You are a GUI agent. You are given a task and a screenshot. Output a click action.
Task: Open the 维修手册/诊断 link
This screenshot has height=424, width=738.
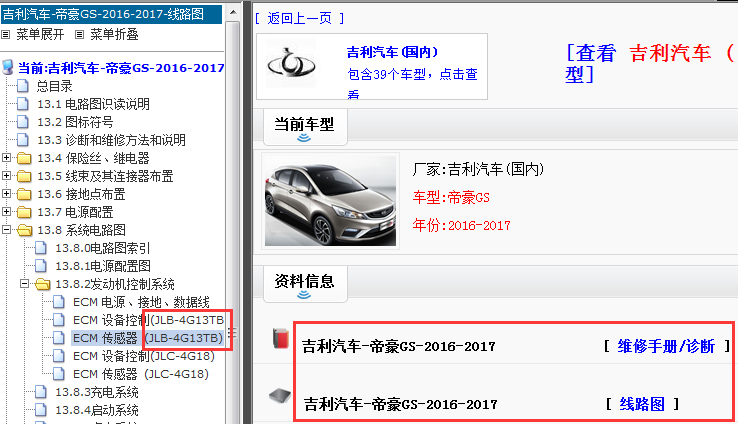(x=666, y=346)
